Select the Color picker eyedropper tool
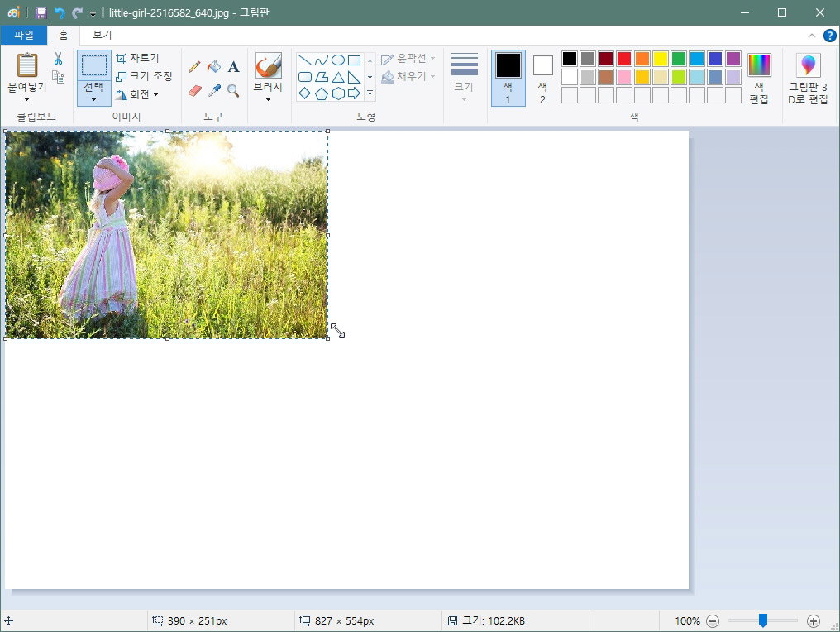 point(214,91)
